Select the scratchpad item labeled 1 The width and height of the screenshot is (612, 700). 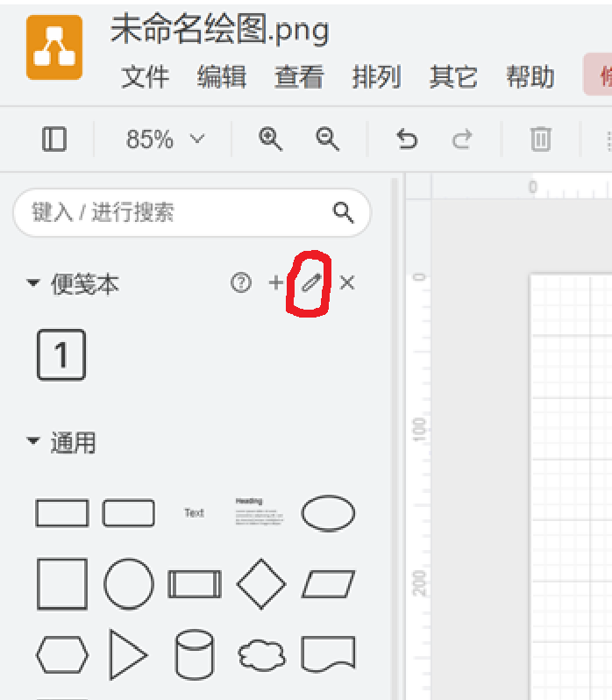[x=61, y=355]
